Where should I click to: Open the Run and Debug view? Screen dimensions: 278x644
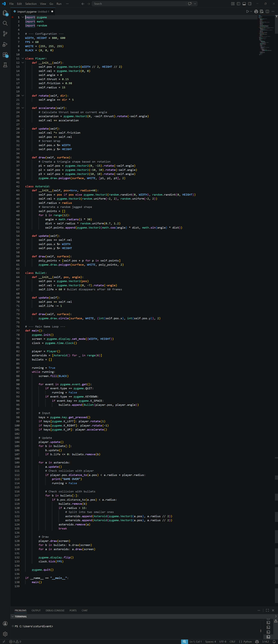[x=5, y=44]
